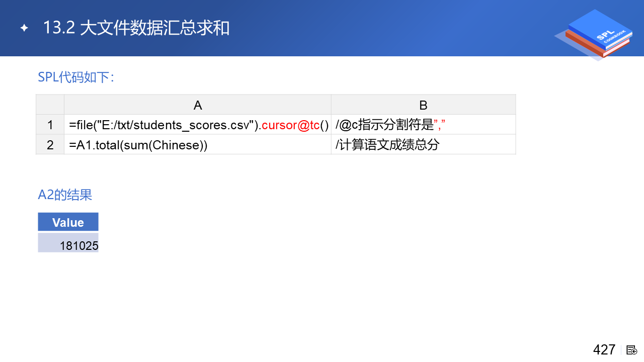Click row number 1 in the code table

50,125
